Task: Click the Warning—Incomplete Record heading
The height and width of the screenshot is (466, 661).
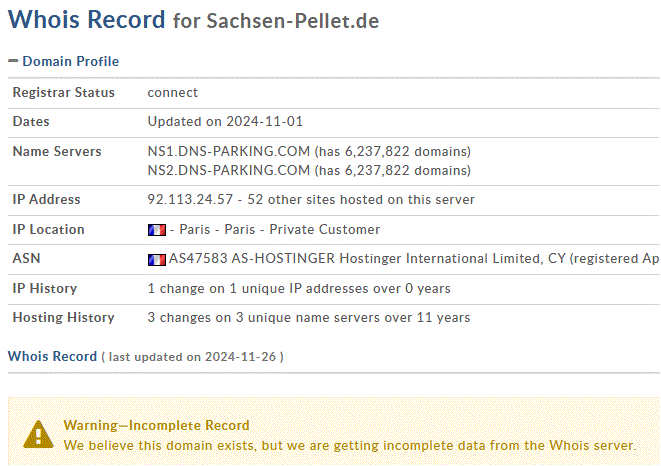Action: pyautogui.click(x=156, y=425)
